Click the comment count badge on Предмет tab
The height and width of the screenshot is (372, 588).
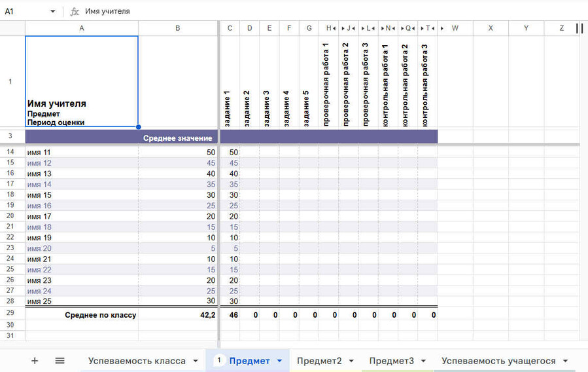(x=220, y=361)
